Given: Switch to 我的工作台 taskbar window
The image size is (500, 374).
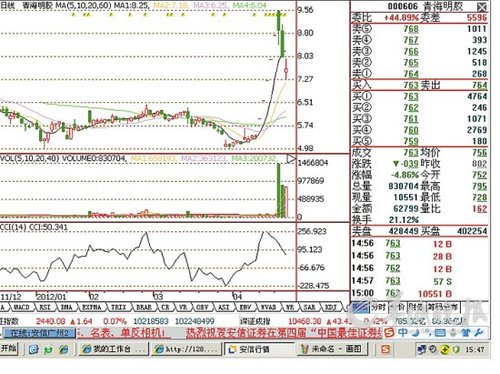Looking at the screenshot, I should pos(113,349).
